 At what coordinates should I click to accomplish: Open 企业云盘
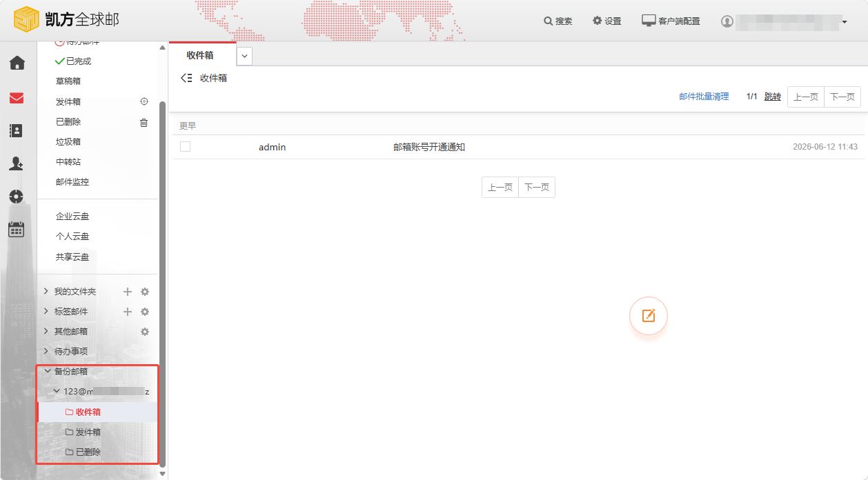click(x=72, y=217)
